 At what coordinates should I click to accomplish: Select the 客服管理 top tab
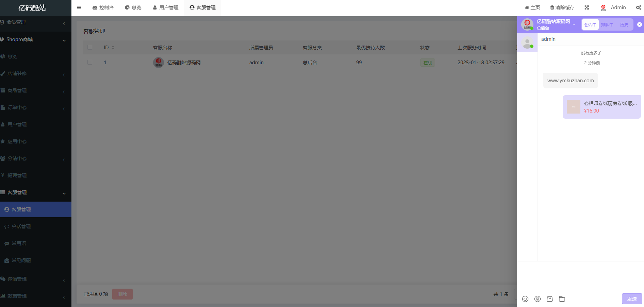tap(202, 7)
